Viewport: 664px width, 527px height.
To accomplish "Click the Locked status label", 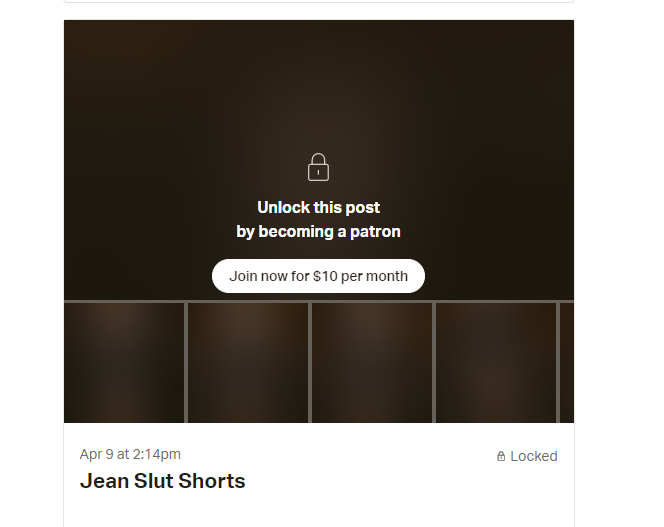I will pos(534,456).
